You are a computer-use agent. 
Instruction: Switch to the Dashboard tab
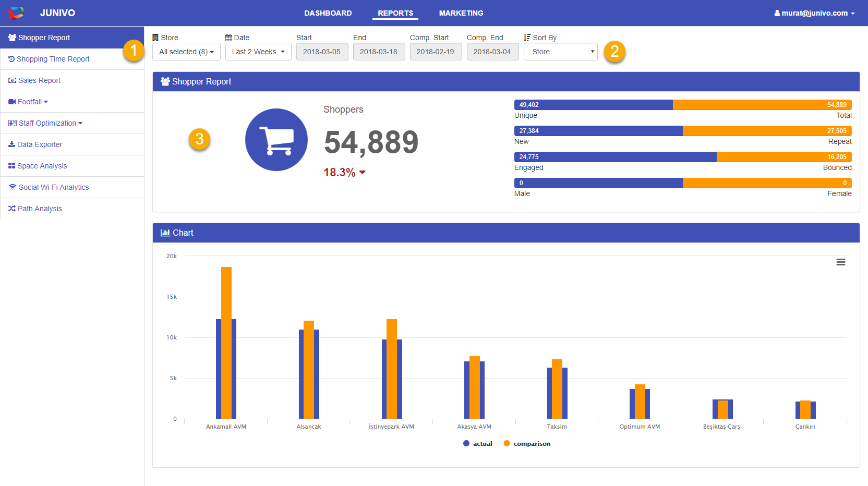click(328, 13)
